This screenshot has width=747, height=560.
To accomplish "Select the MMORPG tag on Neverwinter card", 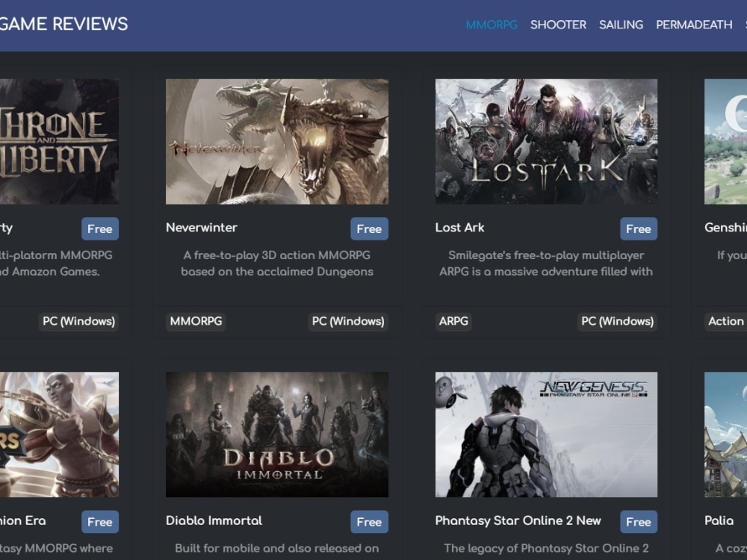I will pos(196,321).
